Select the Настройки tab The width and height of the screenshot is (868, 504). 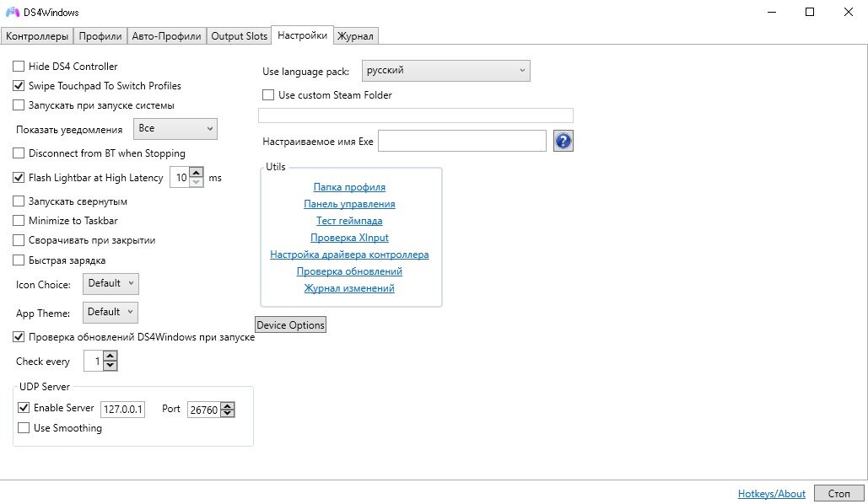point(302,35)
